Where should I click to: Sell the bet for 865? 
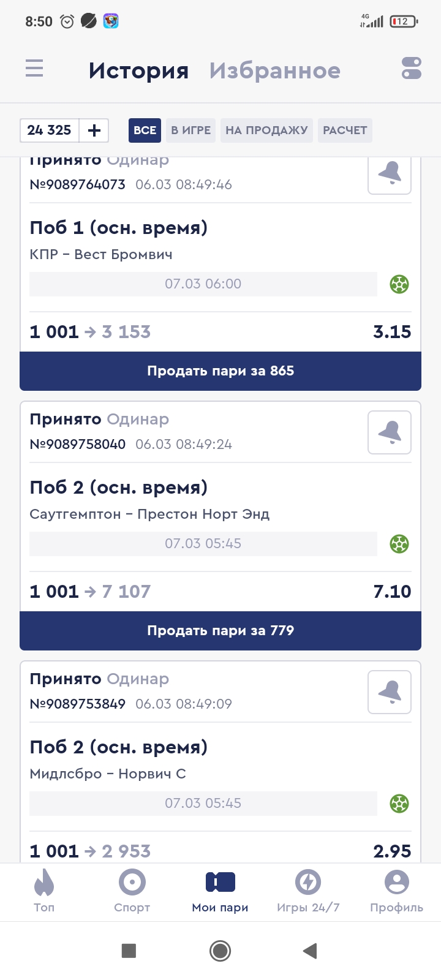[x=221, y=371]
